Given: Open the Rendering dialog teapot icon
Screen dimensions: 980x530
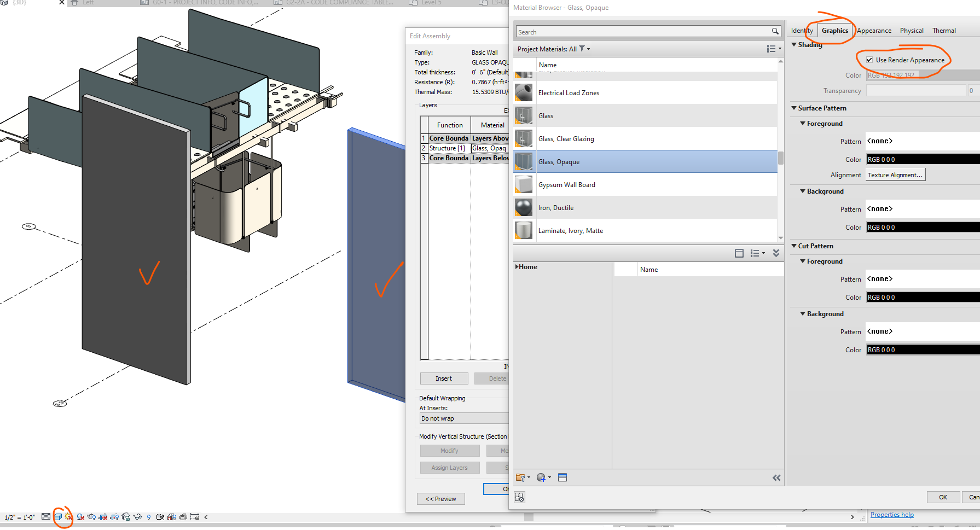Looking at the screenshot, I should click(91, 517).
